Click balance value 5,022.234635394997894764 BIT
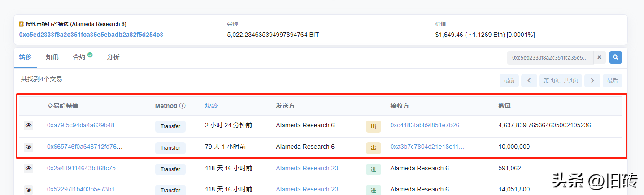Screen dimensions: 644x195 pyautogui.click(x=273, y=35)
